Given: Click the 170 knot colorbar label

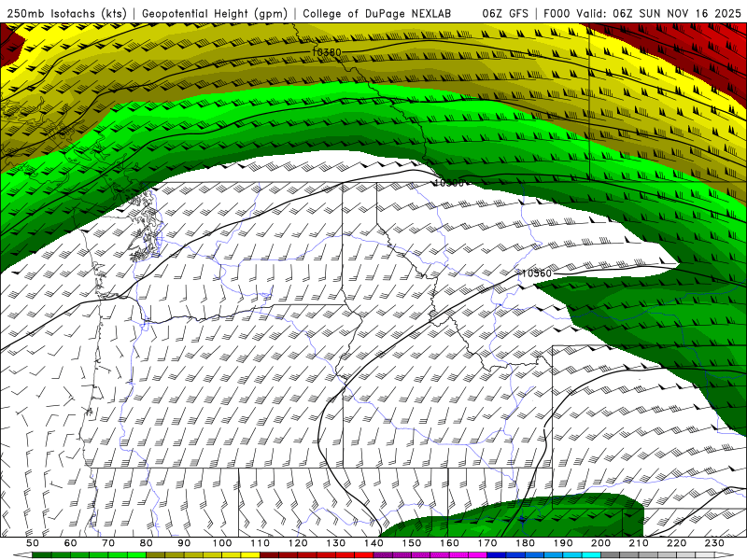Looking at the screenshot, I should (x=487, y=543).
